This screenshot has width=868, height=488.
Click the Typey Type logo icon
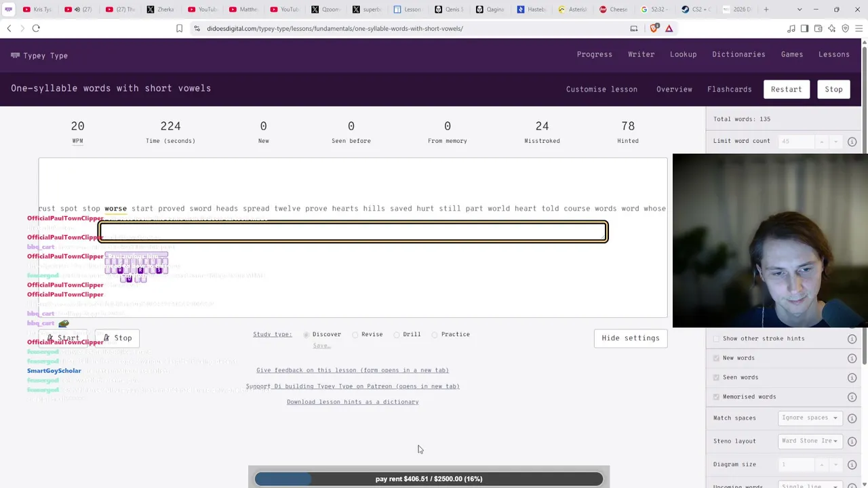(15, 56)
